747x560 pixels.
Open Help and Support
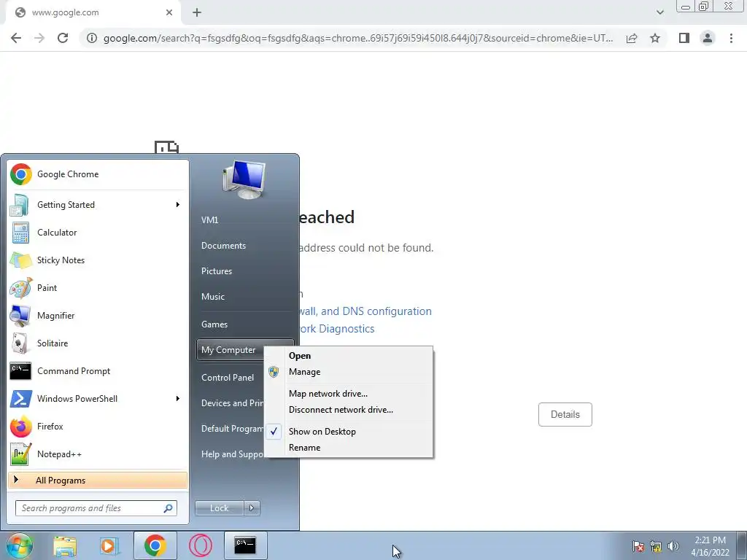coord(231,454)
